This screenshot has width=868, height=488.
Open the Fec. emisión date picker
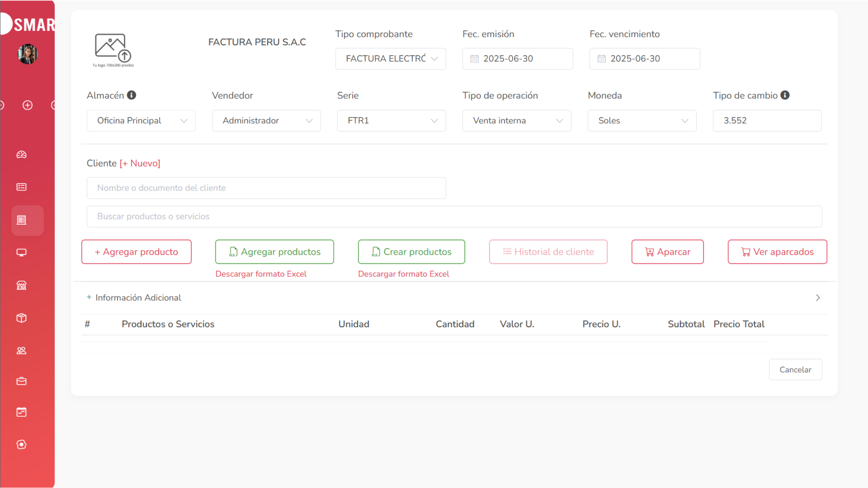pos(517,59)
